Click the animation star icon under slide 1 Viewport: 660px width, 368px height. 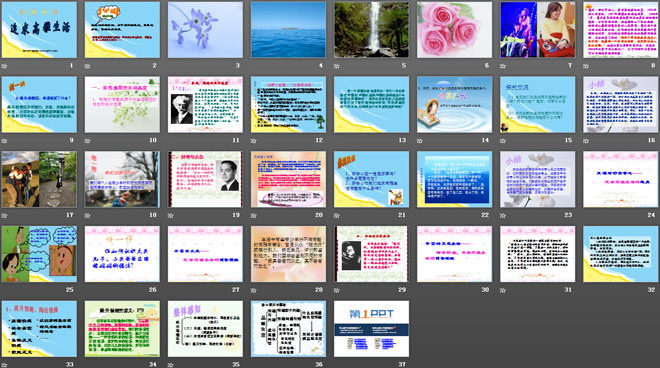4,66
